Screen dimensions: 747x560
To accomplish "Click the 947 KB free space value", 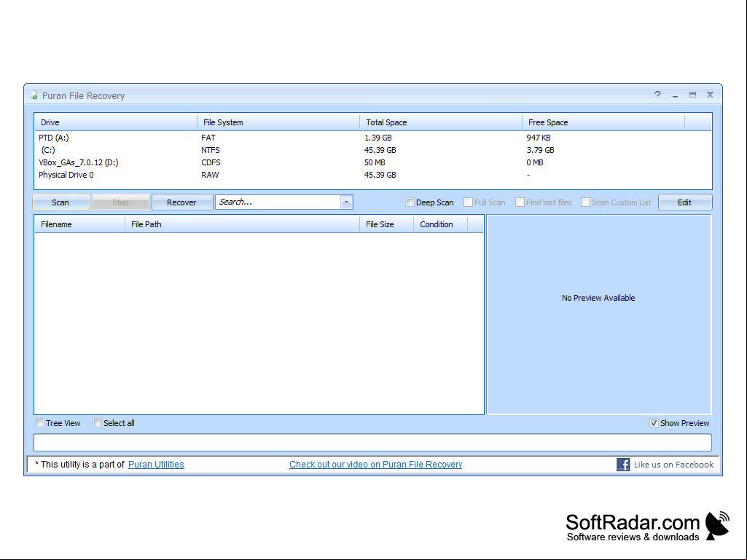I will 539,138.
